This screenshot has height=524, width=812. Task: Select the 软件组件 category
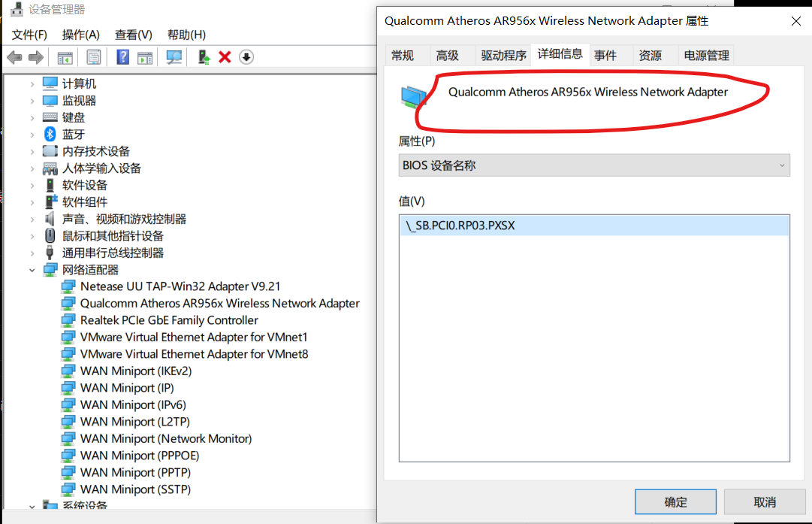tap(85, 202)
